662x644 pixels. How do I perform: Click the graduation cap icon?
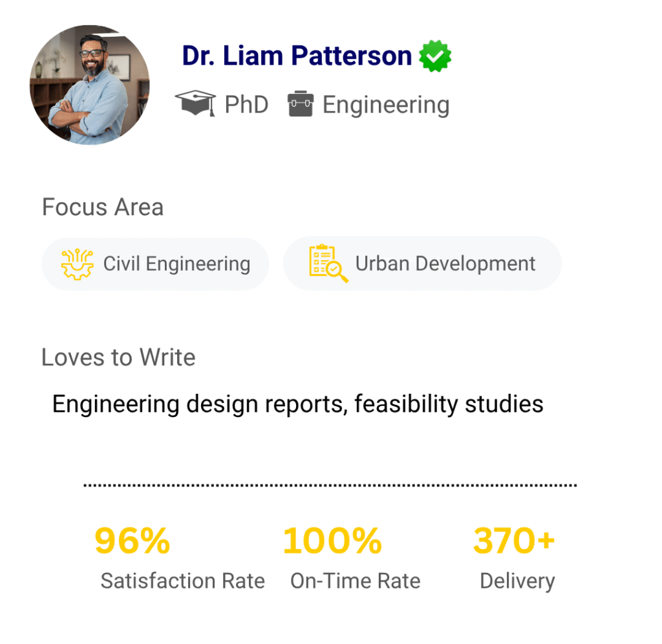point(195,103)
